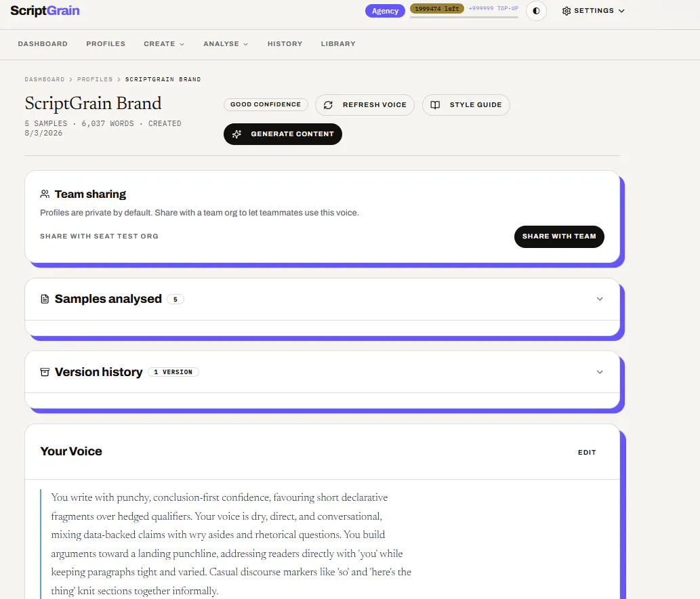Image resolution: width=700 pixels, height=599 pixels.
Task: Click the refresh arrows icon
Action: pos(328,105)
